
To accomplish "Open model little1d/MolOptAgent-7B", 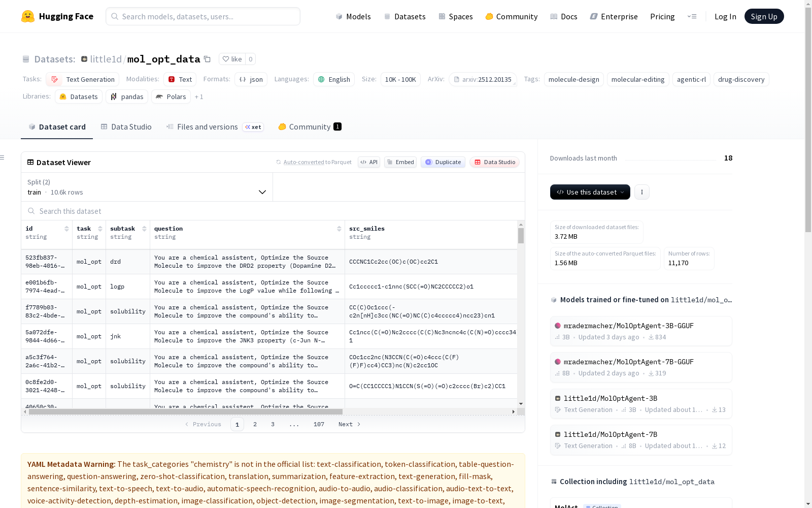I will coord(641,440).
